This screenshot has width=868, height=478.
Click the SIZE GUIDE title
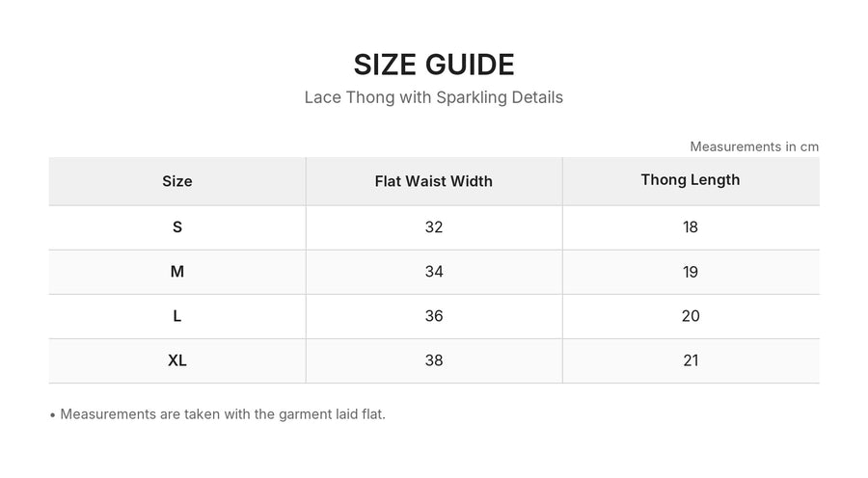[x=434, y=65]
